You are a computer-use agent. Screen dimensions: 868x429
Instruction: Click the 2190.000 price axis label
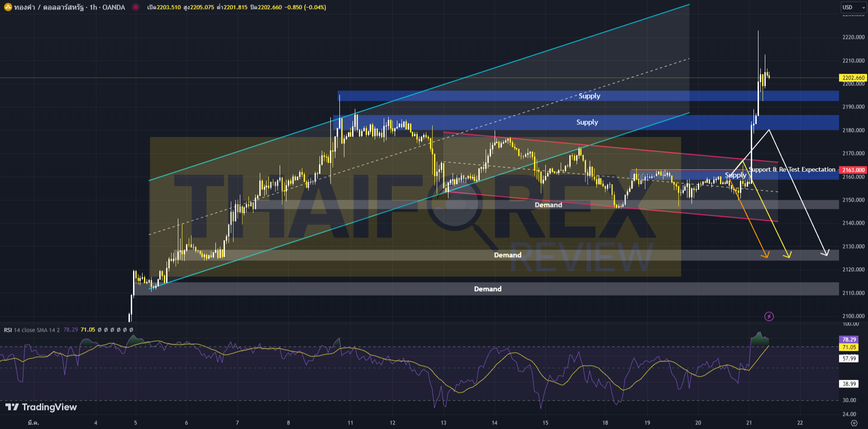(x=854, y=107)
